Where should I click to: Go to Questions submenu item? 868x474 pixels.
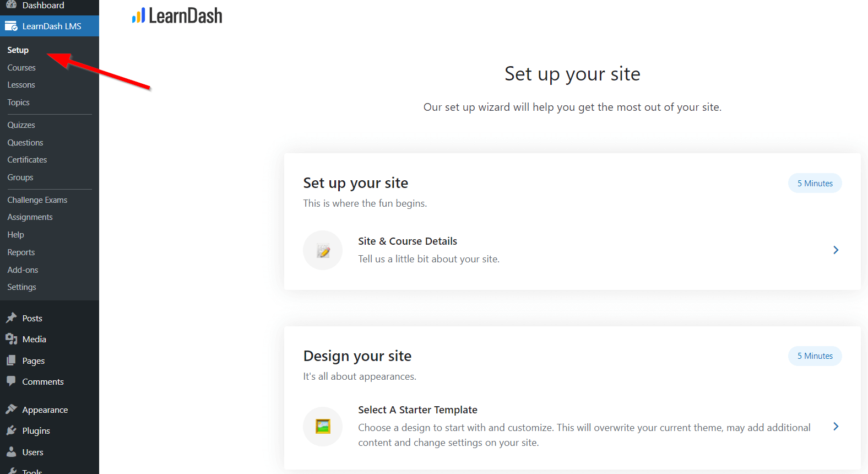click(x=25, y=143)
